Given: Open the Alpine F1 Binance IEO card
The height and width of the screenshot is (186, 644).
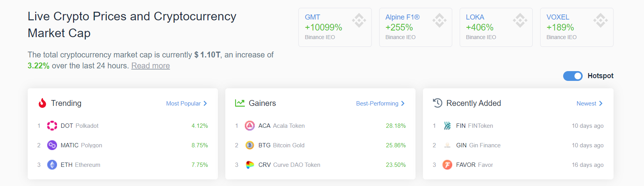Looking at the screenshot, I should tap(416, 27).
